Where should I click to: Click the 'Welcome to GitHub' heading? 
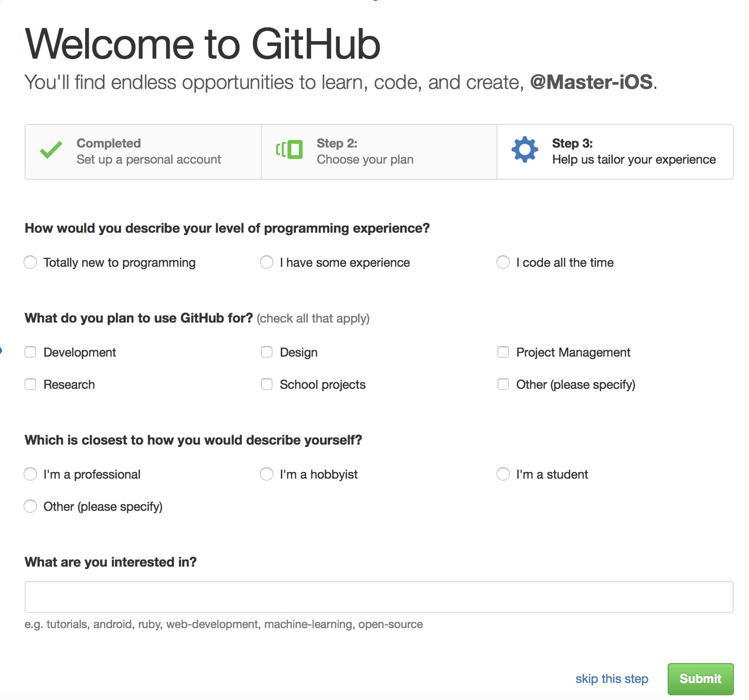tap(203, 44)
